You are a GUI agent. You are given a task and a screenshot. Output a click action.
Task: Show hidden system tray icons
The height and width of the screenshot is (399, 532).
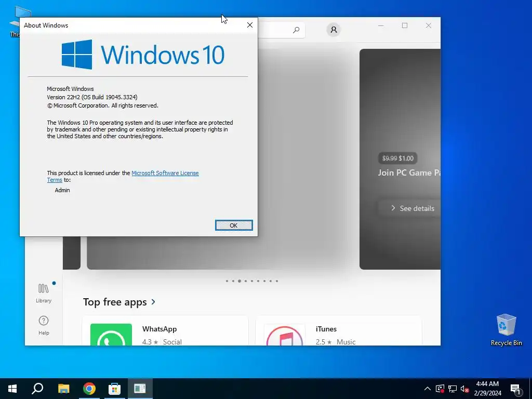[x=428, y=389]
